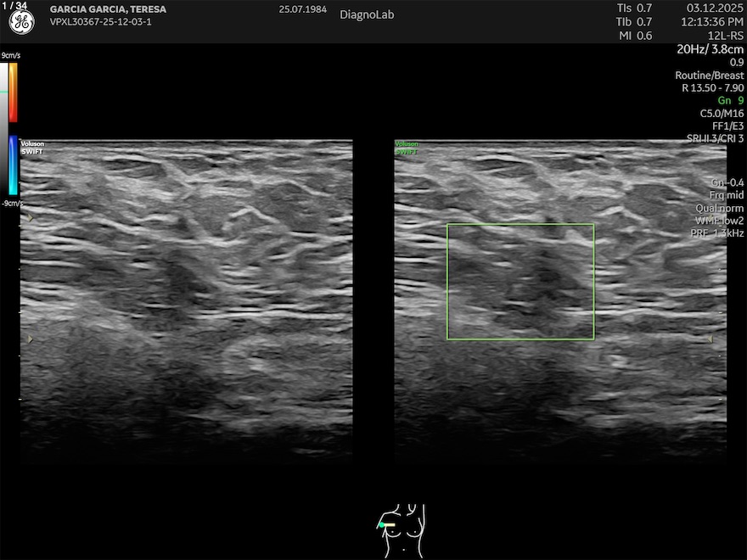Image resolution: width=747 pixels, height=560 pixels.
Task: Click inside the green color Doppler ROI box
Action: pyautogui.click(x=520, y=282)
